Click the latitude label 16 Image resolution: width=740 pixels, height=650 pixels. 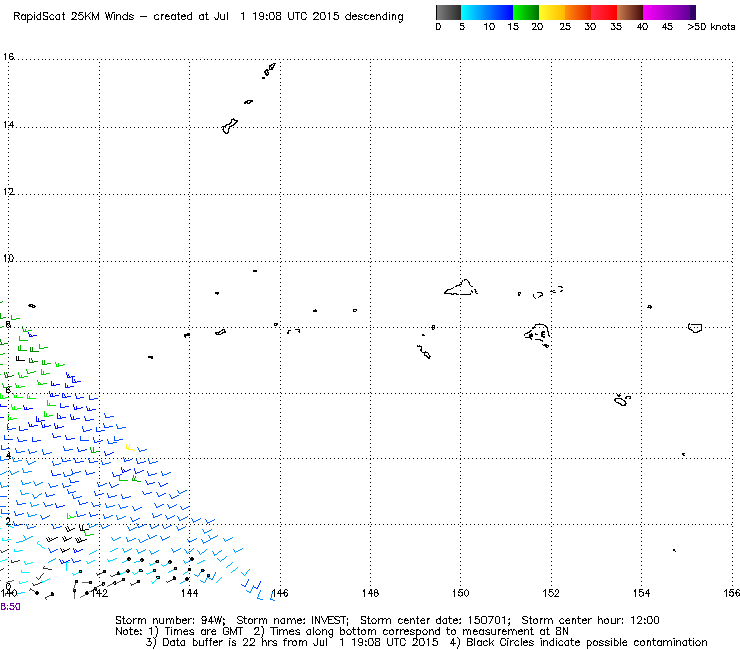9,57
